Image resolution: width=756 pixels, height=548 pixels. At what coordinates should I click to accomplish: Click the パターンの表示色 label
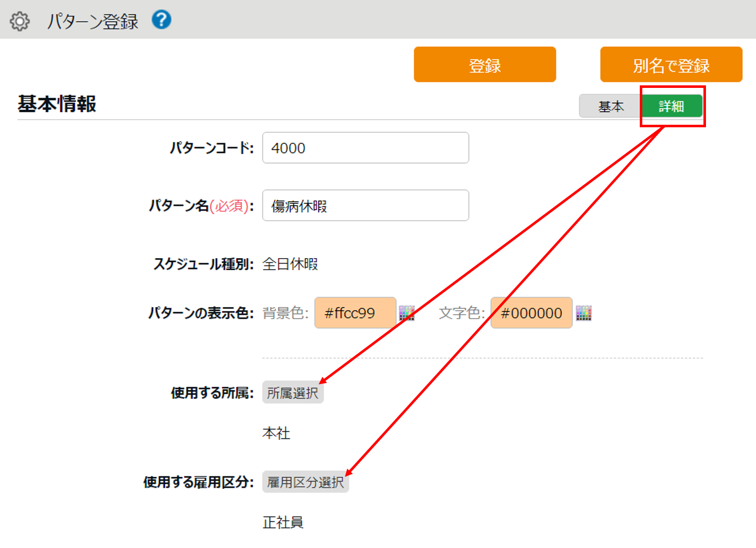201,313
